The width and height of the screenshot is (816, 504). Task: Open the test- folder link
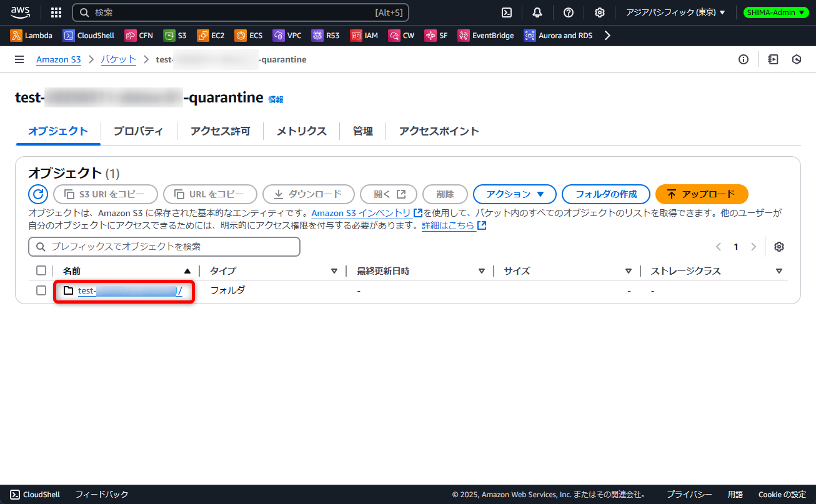point(130,290)
